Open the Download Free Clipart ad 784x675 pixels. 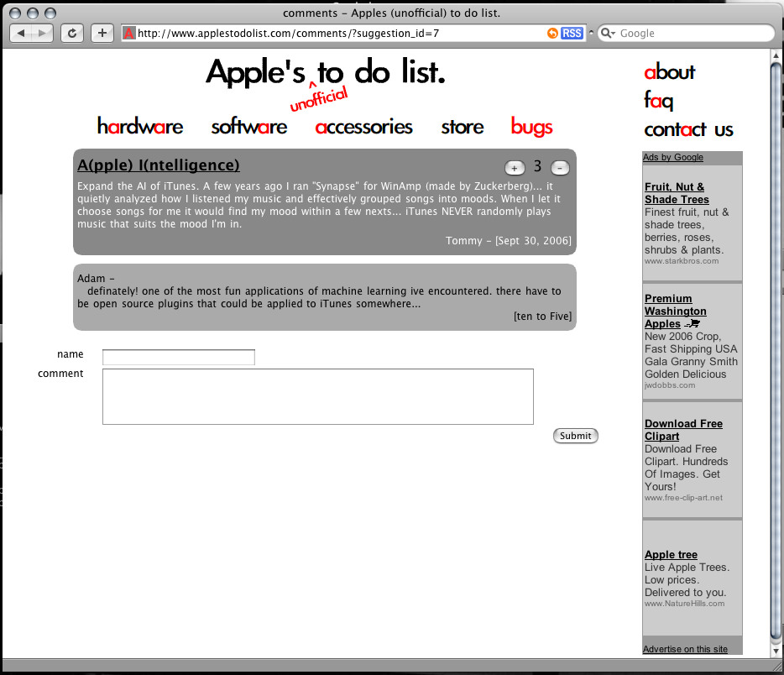click(x=683, y=430)
